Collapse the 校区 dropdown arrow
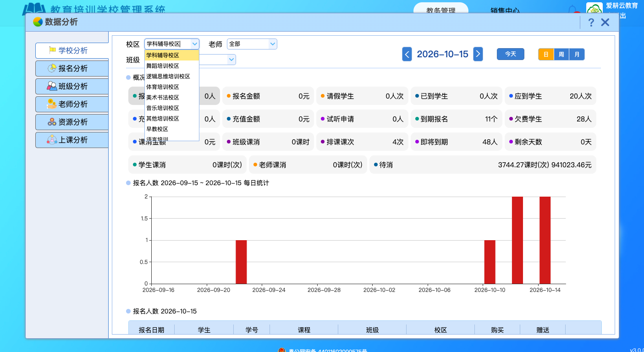 click(x=195, y=44)
